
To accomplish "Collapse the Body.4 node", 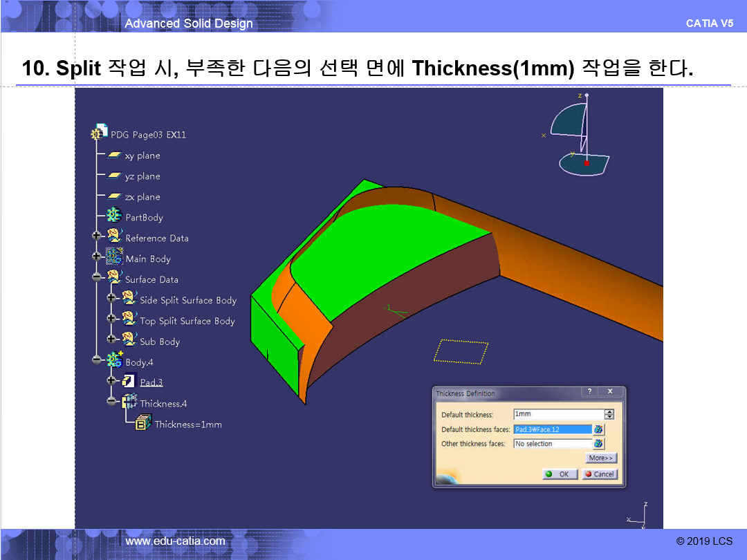I will [x=96, y=360].
